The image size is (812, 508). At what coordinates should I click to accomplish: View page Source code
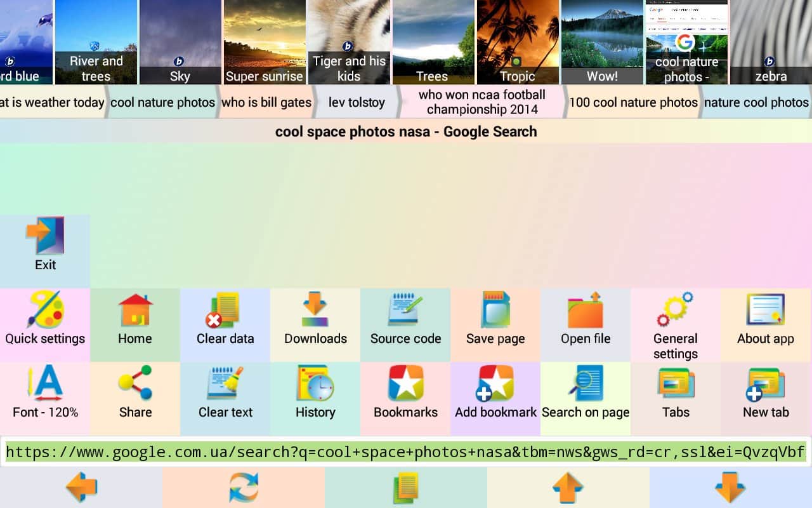pos(405,311)
